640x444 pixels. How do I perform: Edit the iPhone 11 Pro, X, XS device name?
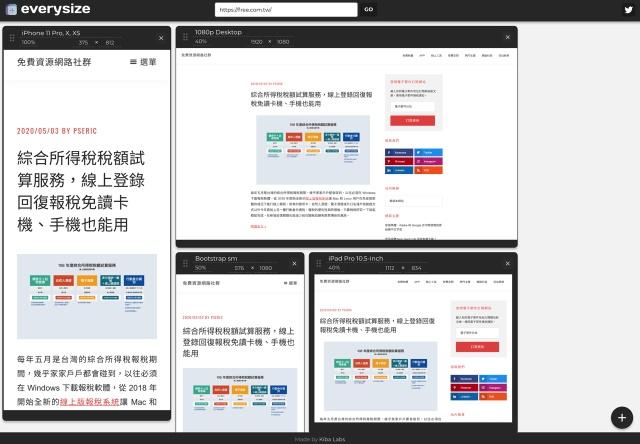[x=51, y=33]
